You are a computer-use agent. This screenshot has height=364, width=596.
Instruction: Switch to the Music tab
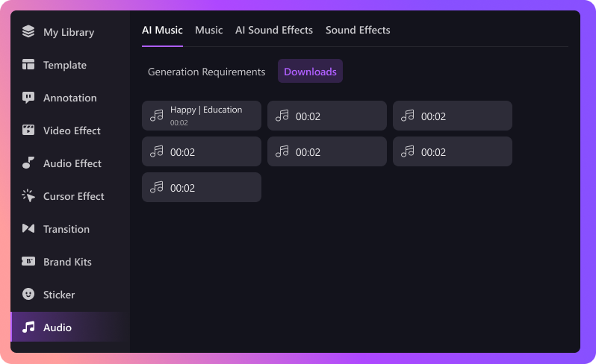tap(208, 30)
